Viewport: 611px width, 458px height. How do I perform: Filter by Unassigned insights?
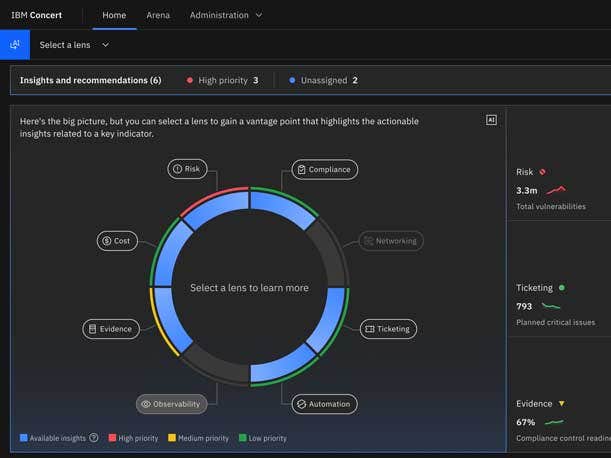coord(322,80)
